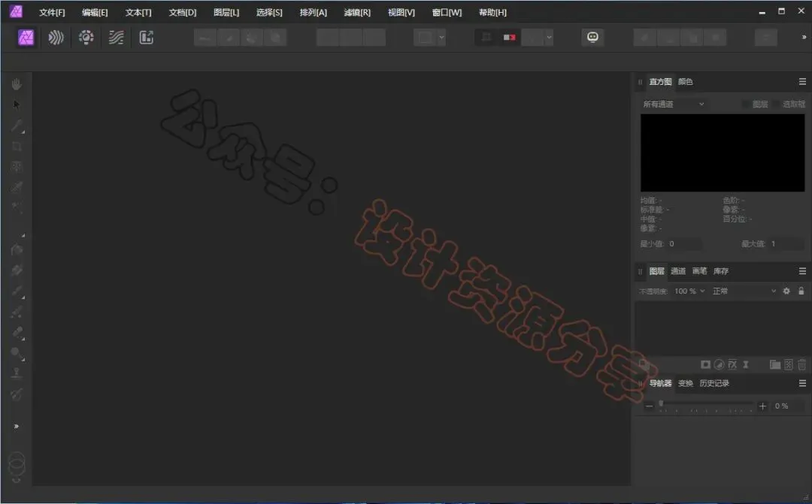The image size is (812, 504).
Task: Click the layer FX icon
Action: 732,365
